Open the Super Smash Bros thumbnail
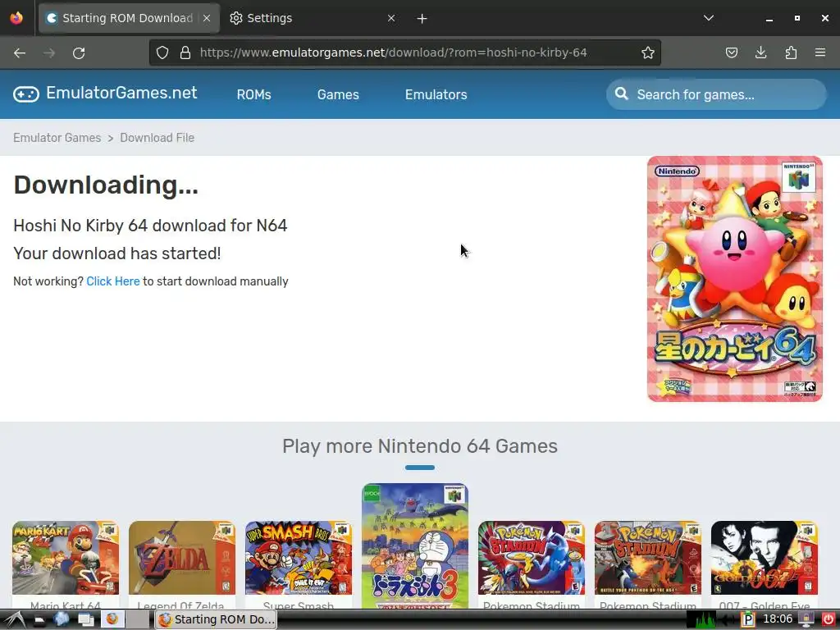The height and width of the screenshot is (630, 840). (x=299, y=558)
